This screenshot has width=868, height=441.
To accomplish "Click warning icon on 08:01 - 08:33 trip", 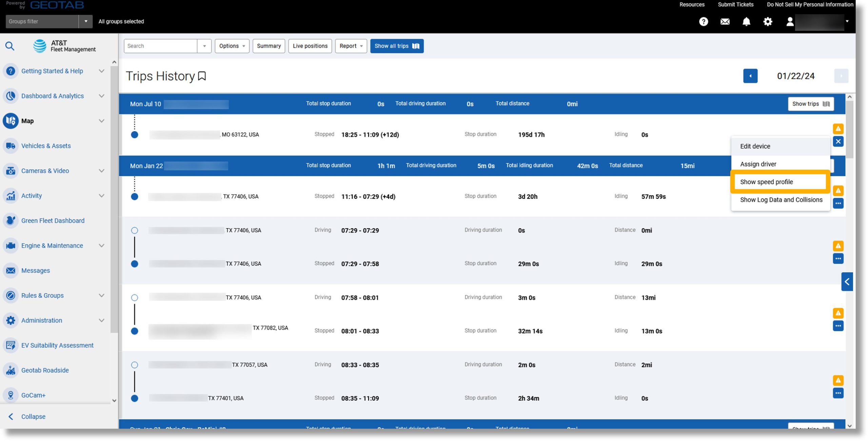I will 838,313.
